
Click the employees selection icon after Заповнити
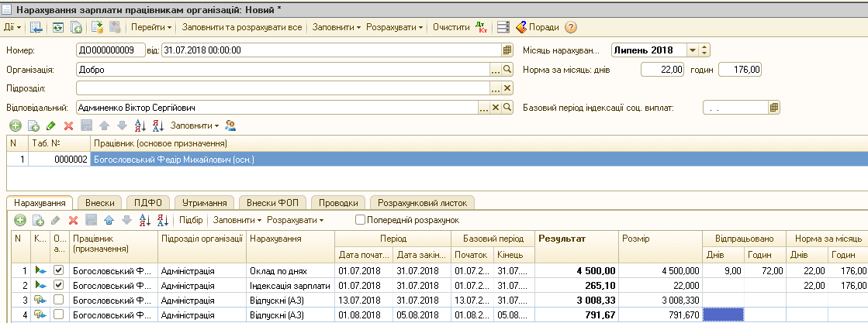tap(231, 126)
